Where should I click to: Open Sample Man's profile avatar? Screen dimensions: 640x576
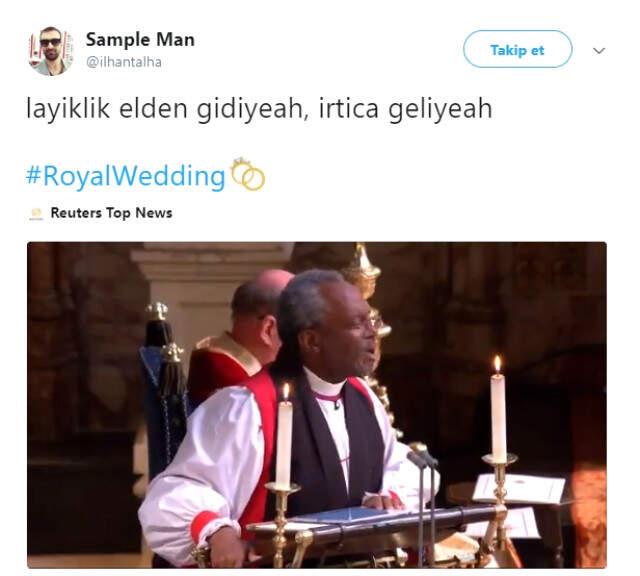coord(51,51)
